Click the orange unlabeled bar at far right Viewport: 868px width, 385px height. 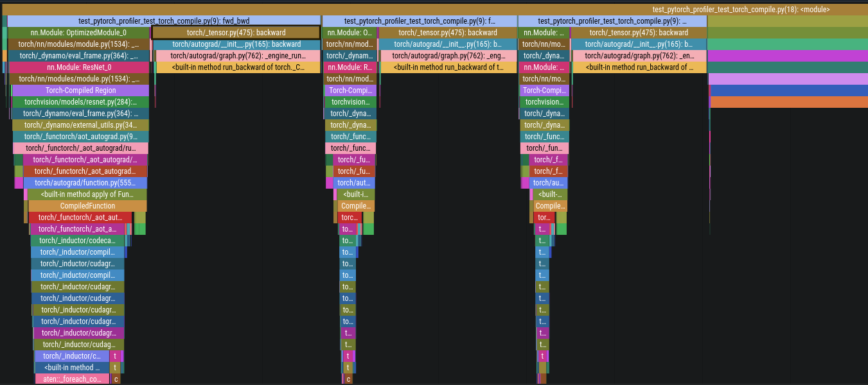tap(788, 102)
